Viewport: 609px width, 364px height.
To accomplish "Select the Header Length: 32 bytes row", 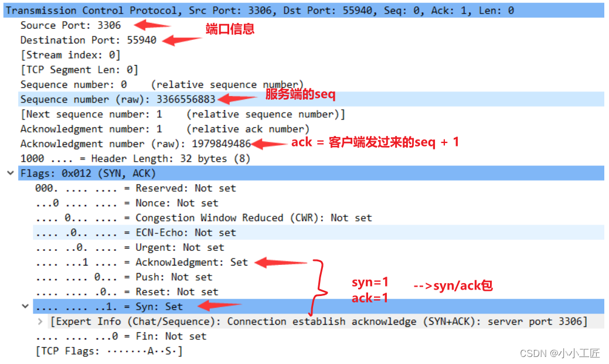I will coord(135,158).
